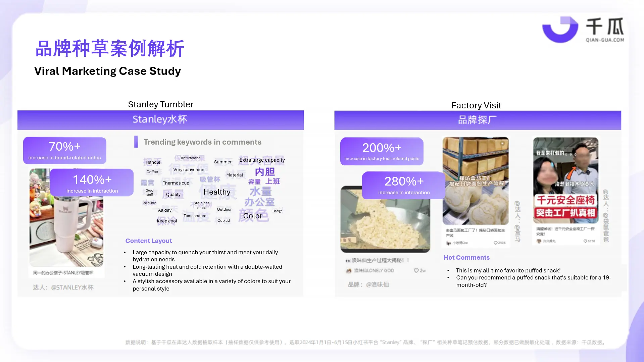Click the 'Handle' keyword

click(153, 162)
